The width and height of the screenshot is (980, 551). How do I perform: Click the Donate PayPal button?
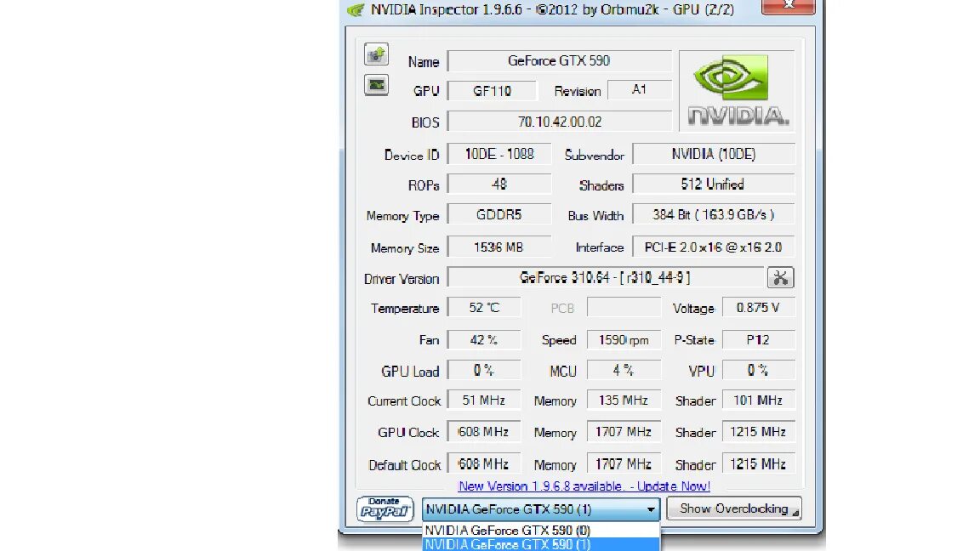click(x=385, y=509)
